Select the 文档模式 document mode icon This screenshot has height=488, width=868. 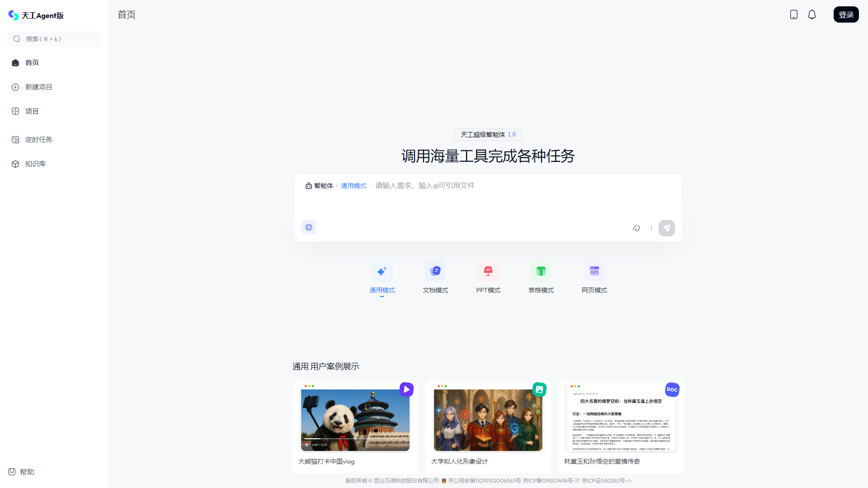(435, 271)
